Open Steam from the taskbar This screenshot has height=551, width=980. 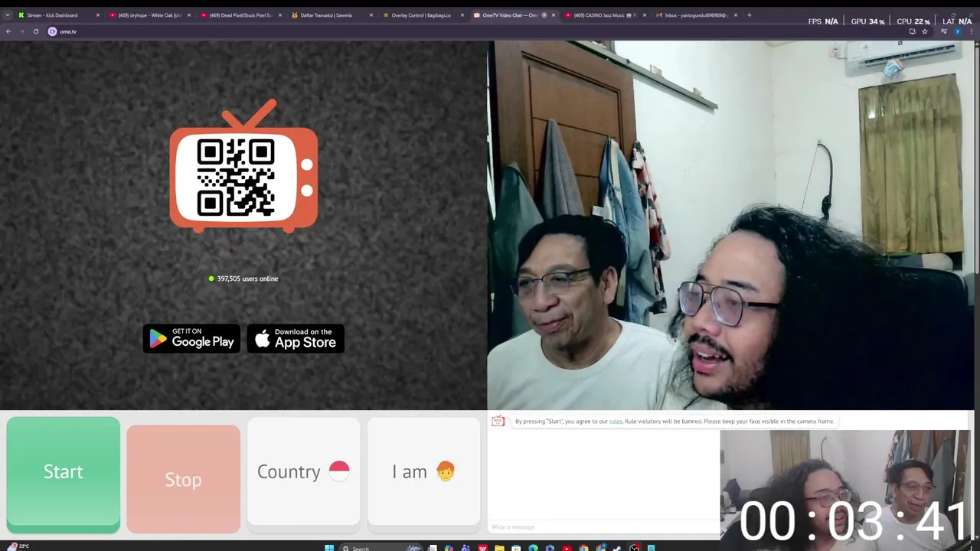pyautogui.click(x=617, y=547)
